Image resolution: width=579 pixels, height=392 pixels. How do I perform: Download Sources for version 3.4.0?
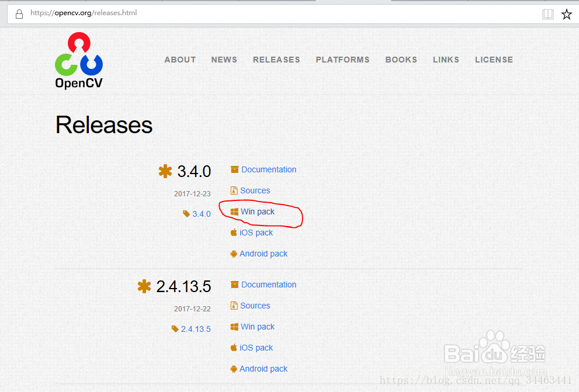(255, 190)
